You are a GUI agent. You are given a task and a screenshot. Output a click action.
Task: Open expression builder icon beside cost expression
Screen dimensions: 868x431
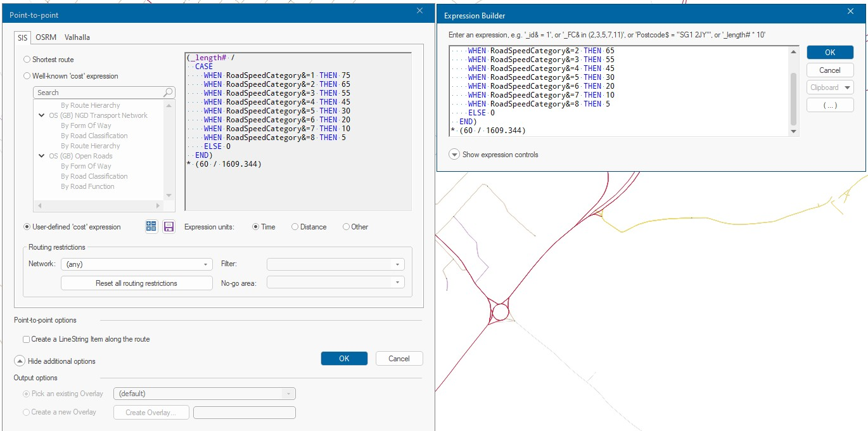(151, 227)
